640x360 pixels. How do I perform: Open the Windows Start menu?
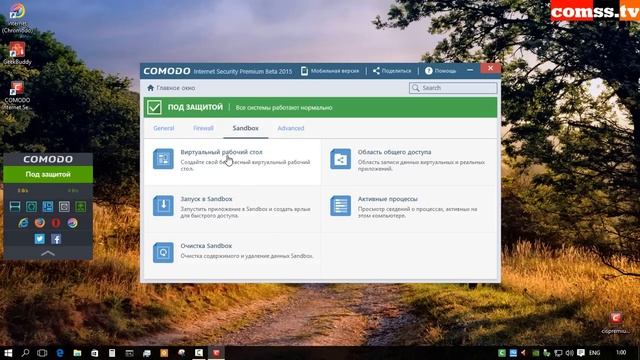8,353
